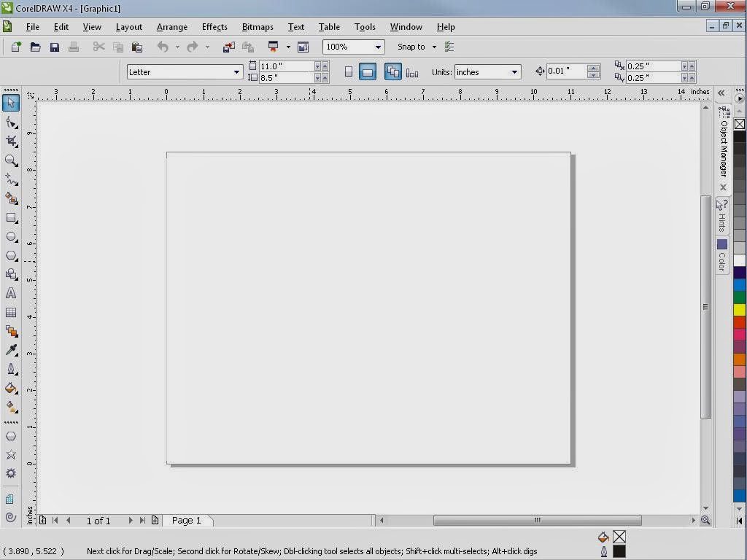Select the Ellipse tool
This screenshot has height=560, width=747.
pos(11,237)
